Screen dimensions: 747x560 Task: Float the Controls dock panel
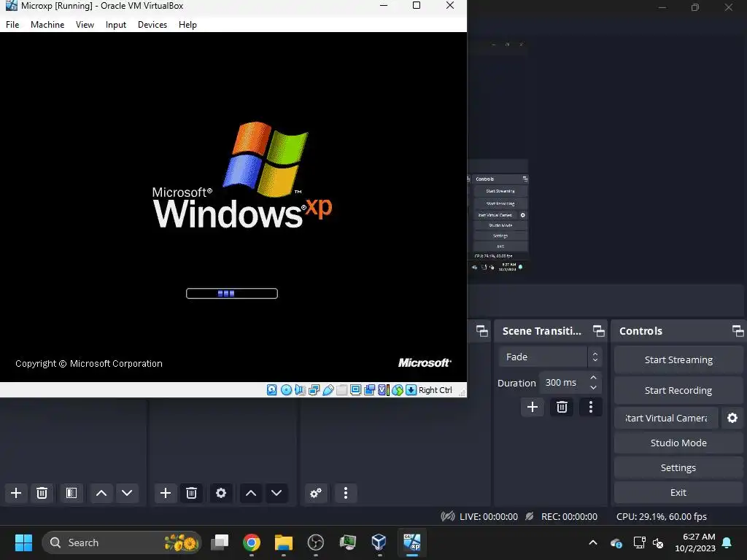pyautogui.click(x=738, y=331)
